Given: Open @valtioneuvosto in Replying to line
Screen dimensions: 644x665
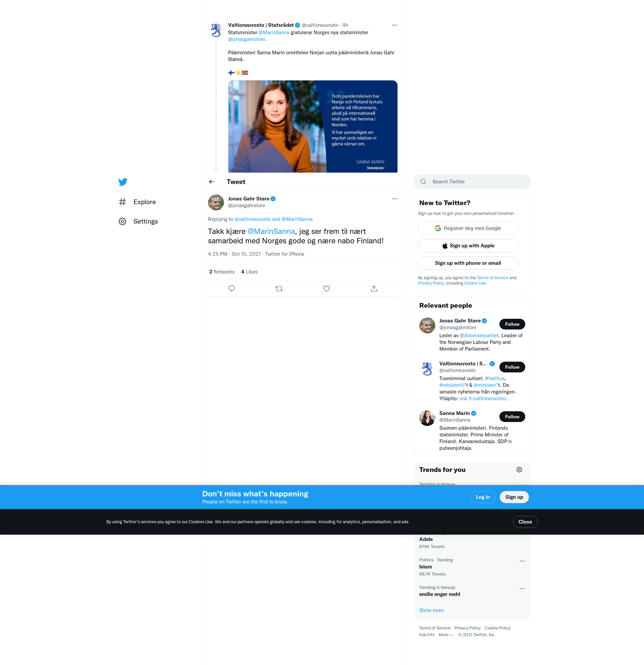Looking at the screenshot, I should point(253,219).
